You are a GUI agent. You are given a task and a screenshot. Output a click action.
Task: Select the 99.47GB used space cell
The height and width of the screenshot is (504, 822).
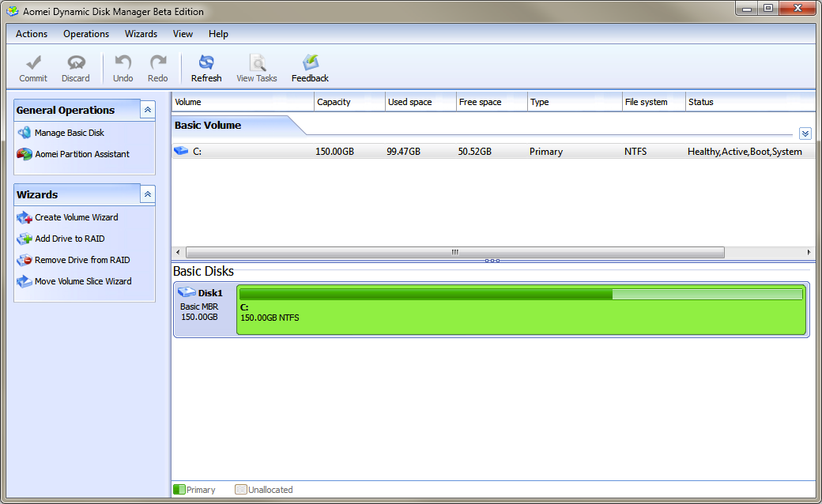pyautogui.click(x=404, y=152)
